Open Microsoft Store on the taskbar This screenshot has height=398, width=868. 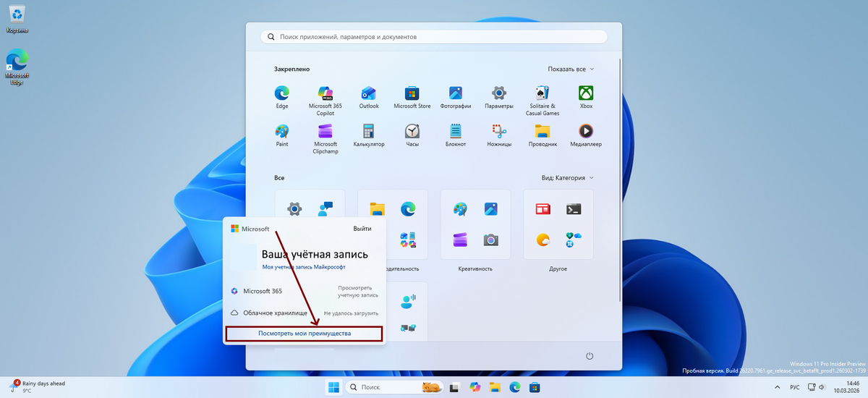535,387
